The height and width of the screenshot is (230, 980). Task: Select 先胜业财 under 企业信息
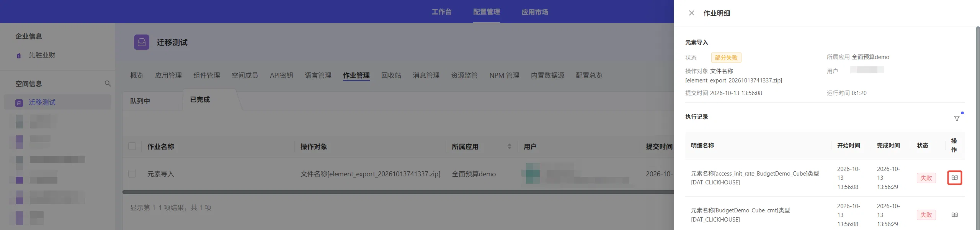click(42, 55)
